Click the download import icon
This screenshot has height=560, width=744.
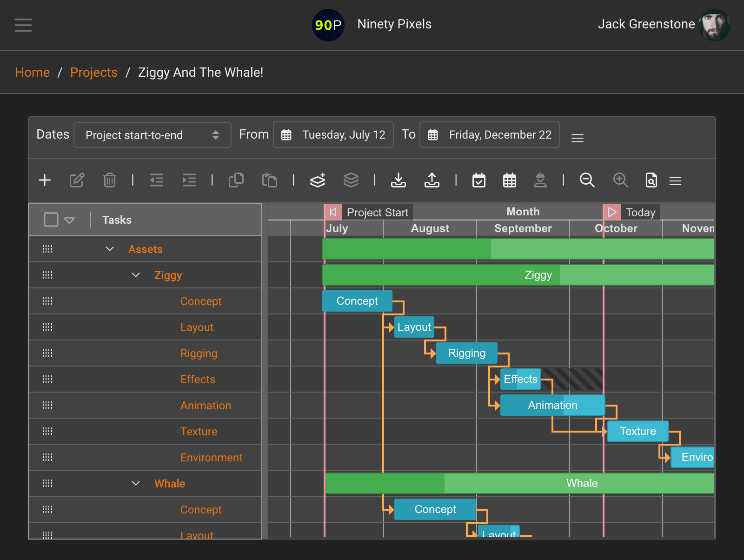pos(399,180)
